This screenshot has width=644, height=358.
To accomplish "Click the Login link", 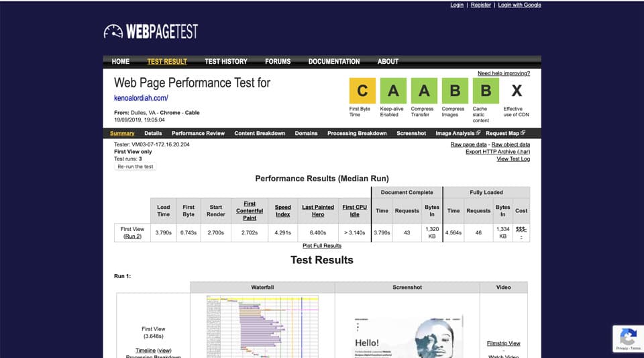I will (x=457, y=5).
